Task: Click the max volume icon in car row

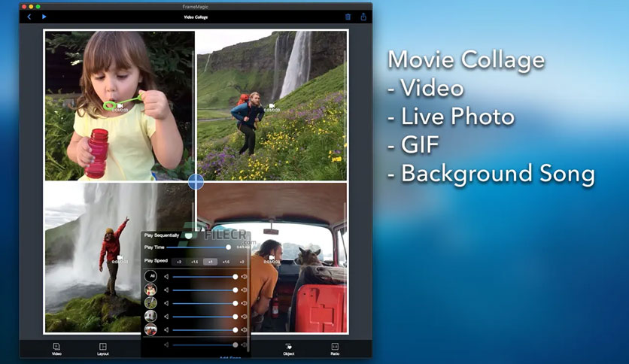Action: point(244,330)
